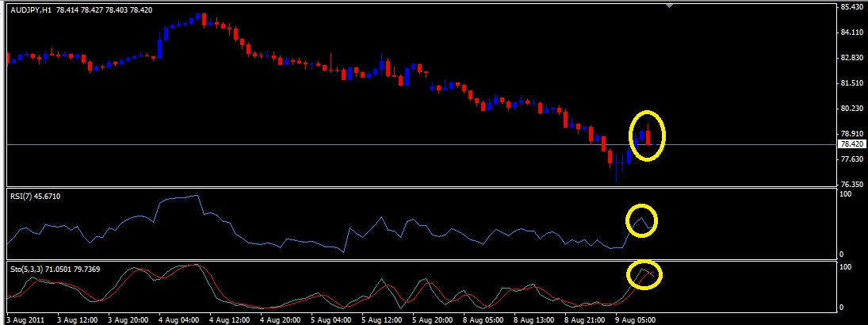
Task: Click the 100 level on the RSI scale
Action: coord(846,194)
